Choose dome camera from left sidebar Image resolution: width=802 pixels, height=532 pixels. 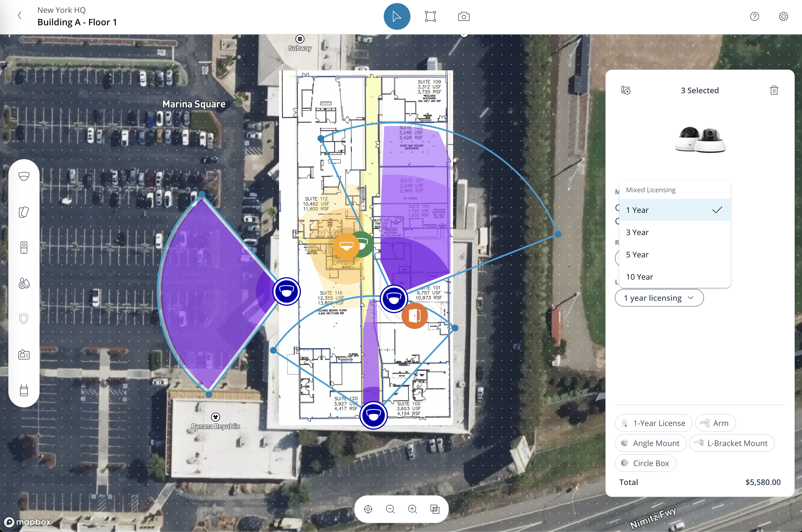pyautogui.click(x=24, y=176)
